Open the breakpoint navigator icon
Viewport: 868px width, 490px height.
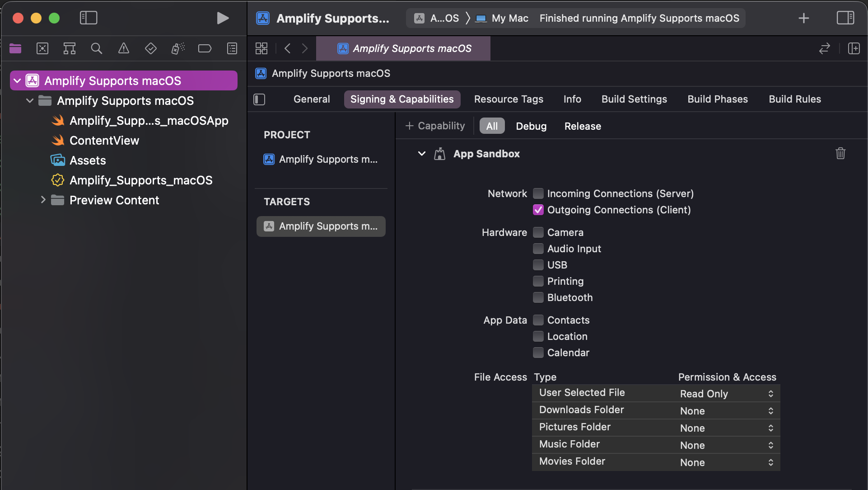pyautogui.click(x=205, y=48)
